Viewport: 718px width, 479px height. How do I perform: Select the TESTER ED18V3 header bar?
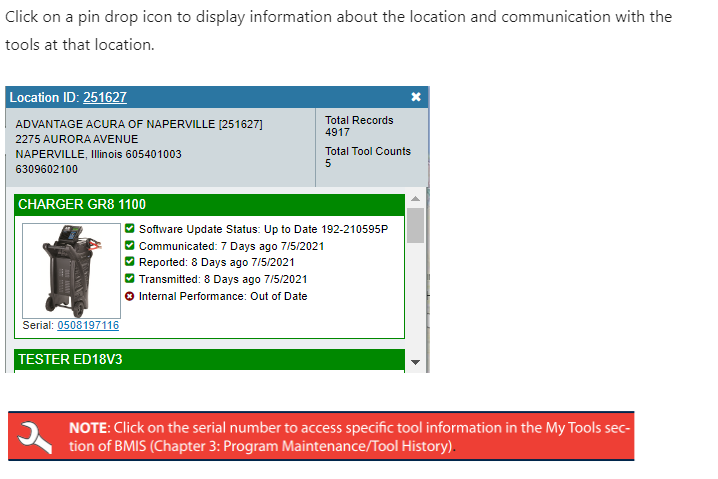coord(210,359)
